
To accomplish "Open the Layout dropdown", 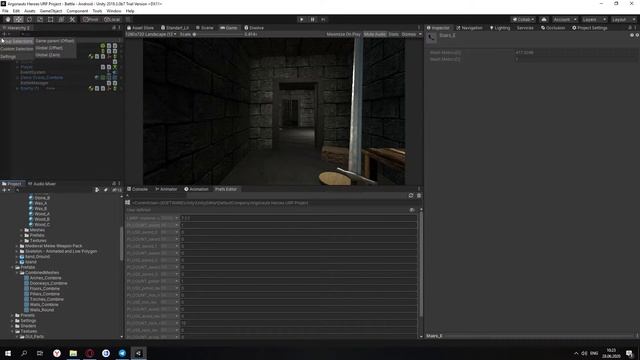I will coord(623,20).
